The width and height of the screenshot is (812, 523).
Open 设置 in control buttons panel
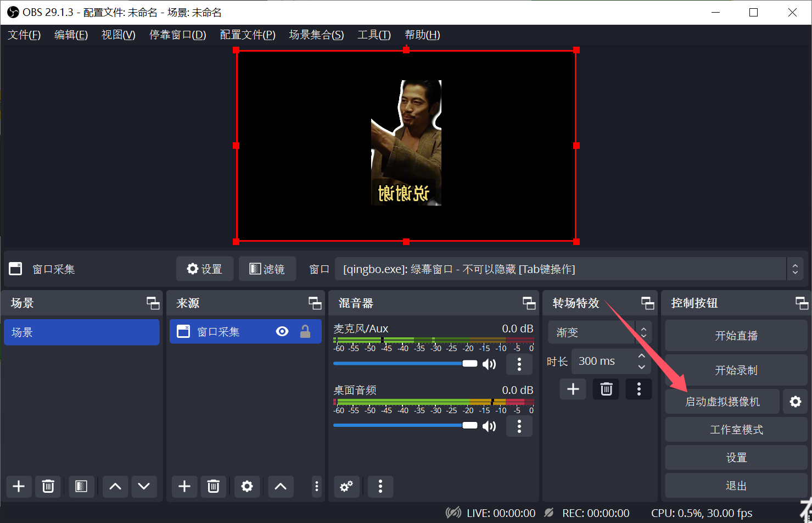point(736,458)
